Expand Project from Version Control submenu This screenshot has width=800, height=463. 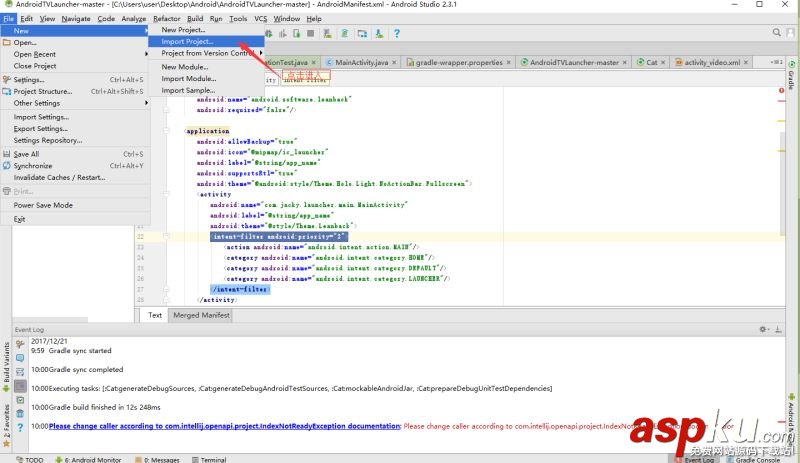click(x=261, y=53)
